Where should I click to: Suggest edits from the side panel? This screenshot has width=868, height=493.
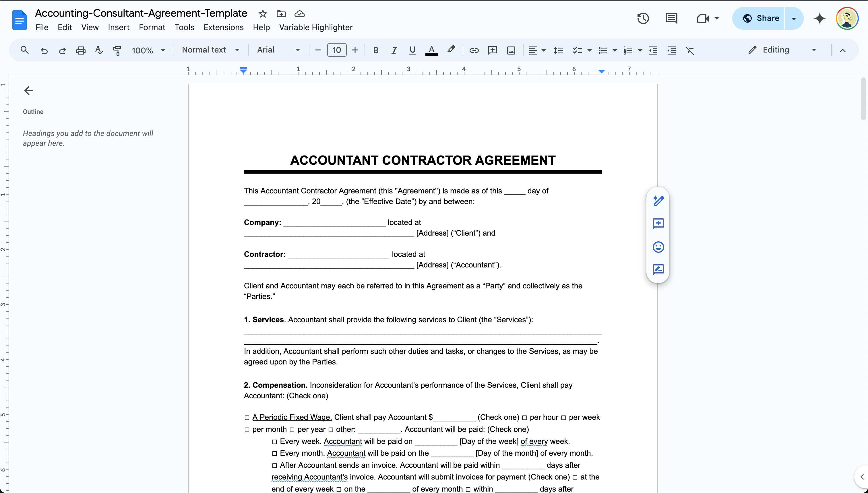(x=658, y=269)
